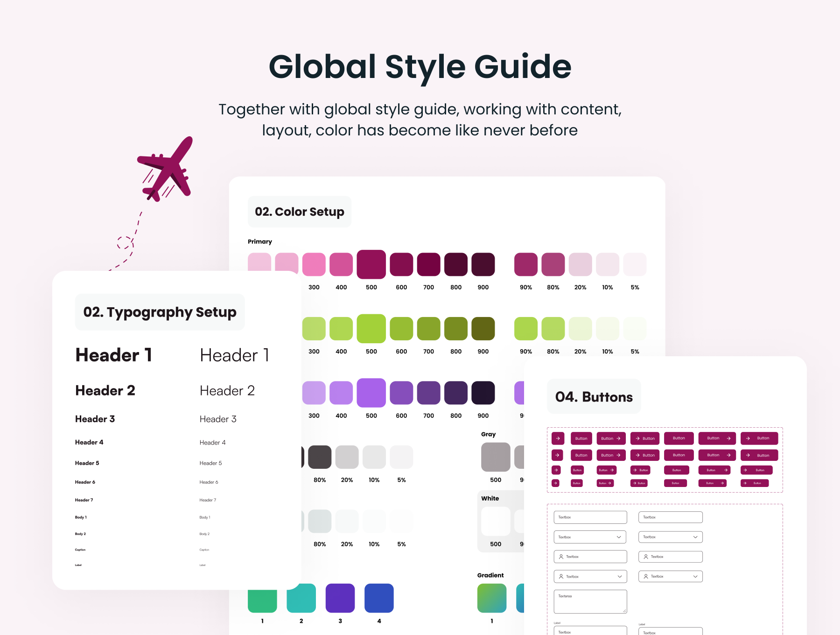
Task: Click user icon in wide textbox without chevron
Action: point(561,557)
